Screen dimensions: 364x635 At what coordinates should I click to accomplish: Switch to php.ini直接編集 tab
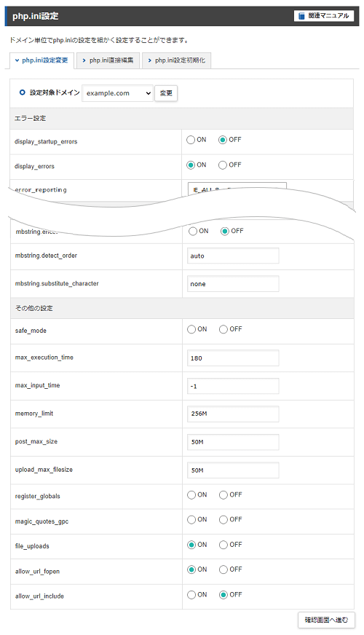(x=108, y=60)
